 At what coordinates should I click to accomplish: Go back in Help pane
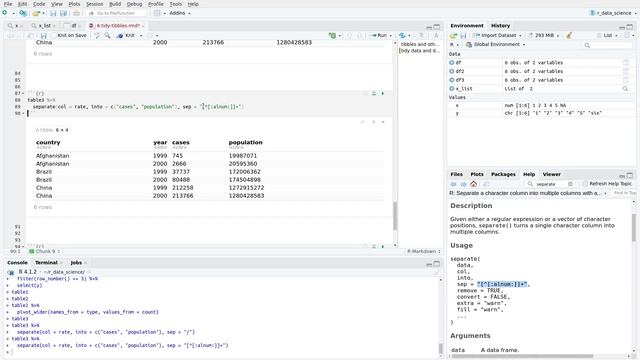click(x=453, y=184)
